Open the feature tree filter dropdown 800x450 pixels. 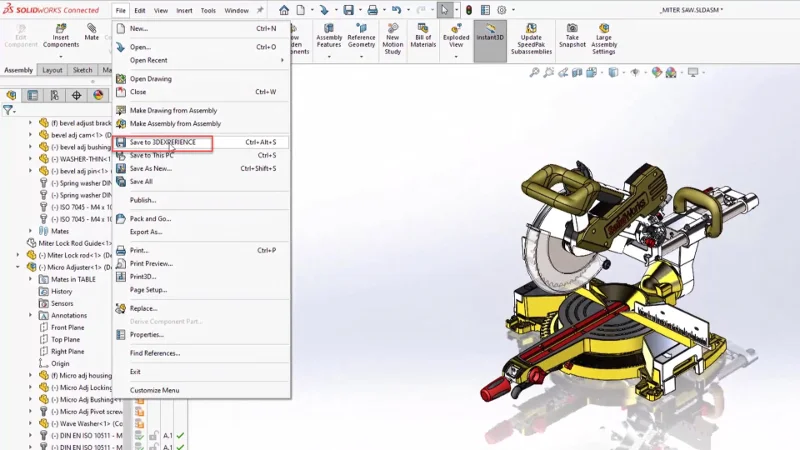click(9, 110)
